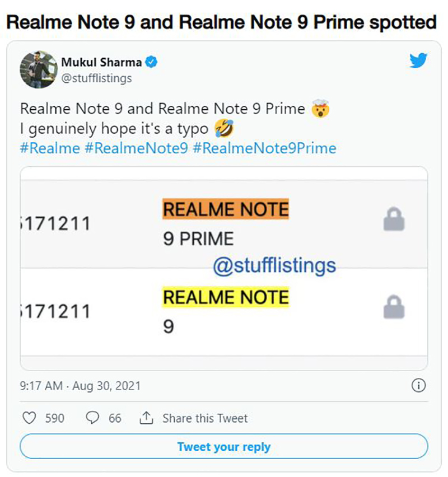Click Mukul Sharma's profile avatar

pyautogui.click(x=38, y=69)
